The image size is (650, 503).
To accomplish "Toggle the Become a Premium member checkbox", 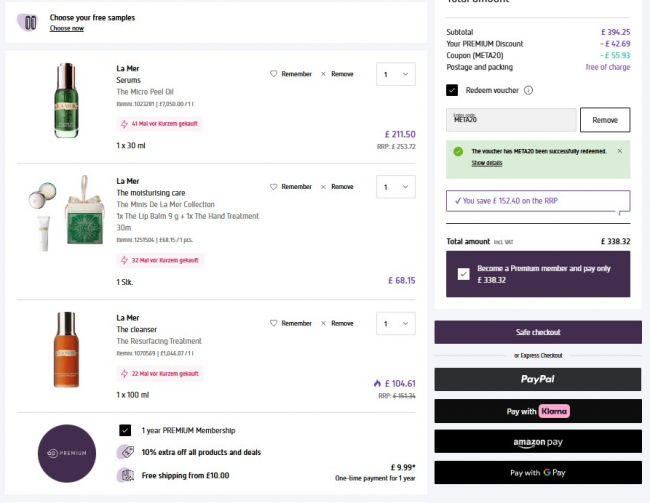I will [x=464, y=273].
